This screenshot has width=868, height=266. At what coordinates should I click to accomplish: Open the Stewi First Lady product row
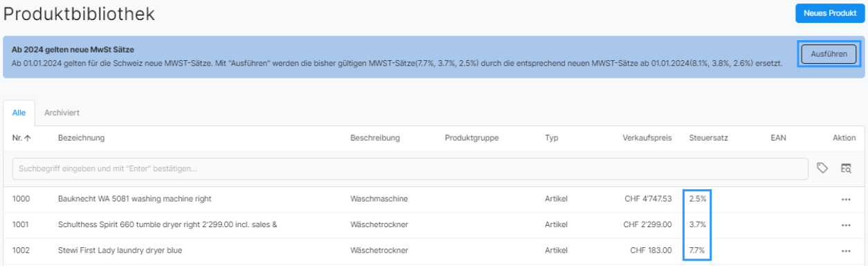(x=434, y=251)
